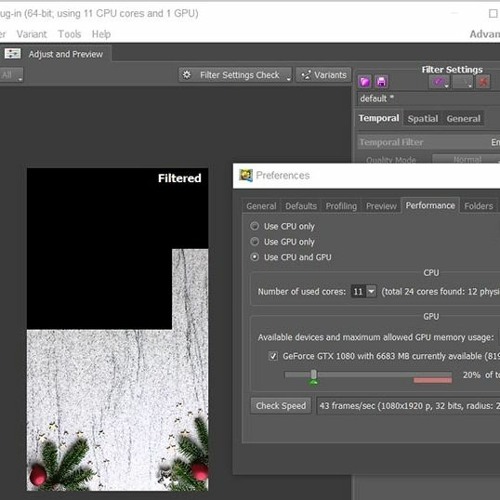Image resolution: width=500 pixels, height=500 pixels.
Task: Open the Folders tab in Preferences
Action: click(479, 206)
